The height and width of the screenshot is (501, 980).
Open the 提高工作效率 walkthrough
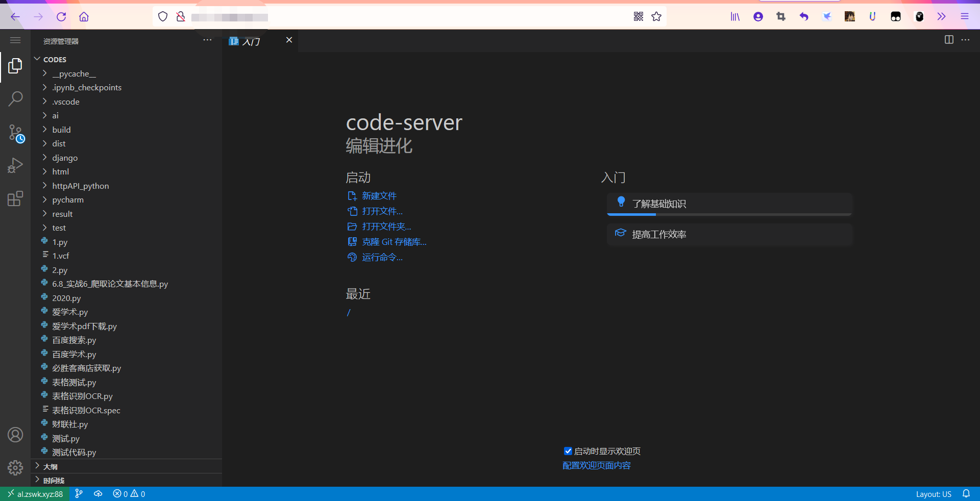(x=729, y=235)
